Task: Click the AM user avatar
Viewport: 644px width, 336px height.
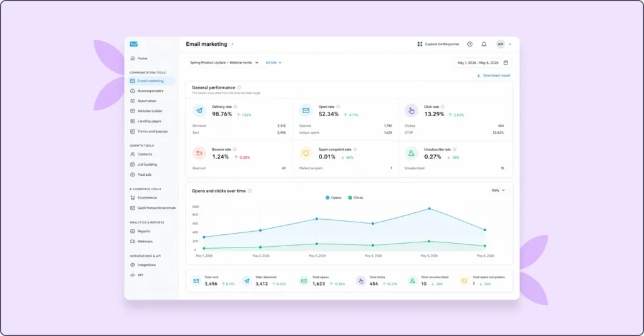Action: point(500,44)
